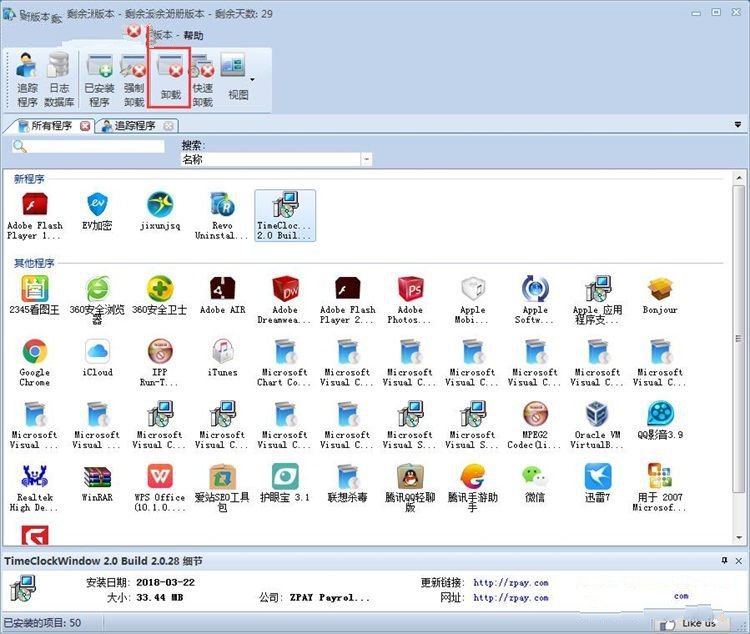Close the 追踪程序 tab

168,126
